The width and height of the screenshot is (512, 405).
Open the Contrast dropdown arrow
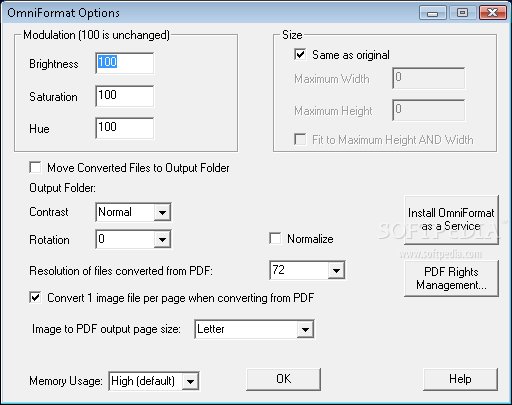pos(162,212)
